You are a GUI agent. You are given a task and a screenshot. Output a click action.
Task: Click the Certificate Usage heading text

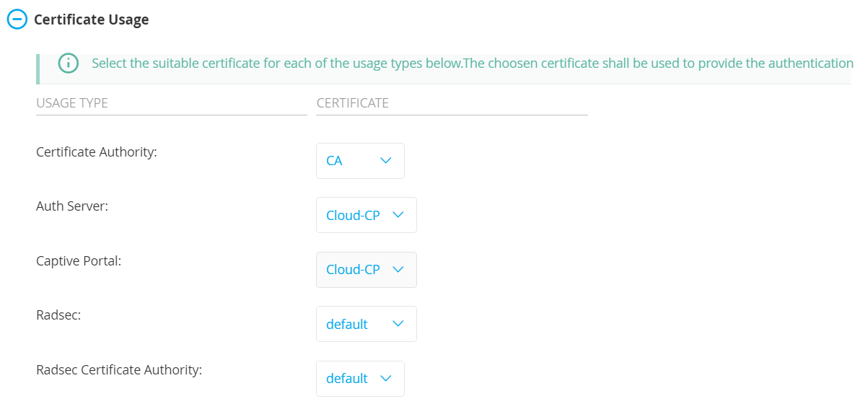tap(91, 19)
